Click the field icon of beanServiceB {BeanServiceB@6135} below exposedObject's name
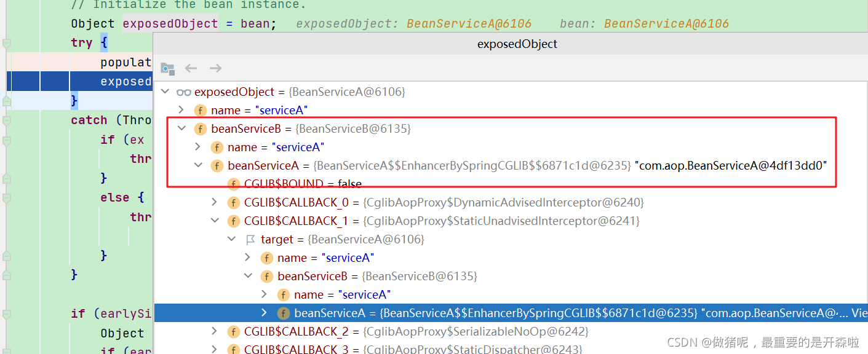 click(x=201, y=128)
